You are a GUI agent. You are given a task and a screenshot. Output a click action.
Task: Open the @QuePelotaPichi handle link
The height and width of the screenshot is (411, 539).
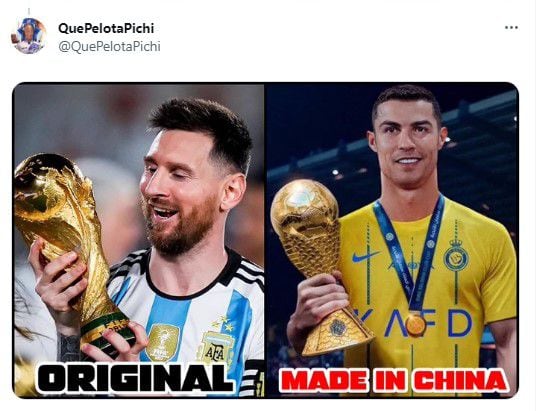click(109, 47)
